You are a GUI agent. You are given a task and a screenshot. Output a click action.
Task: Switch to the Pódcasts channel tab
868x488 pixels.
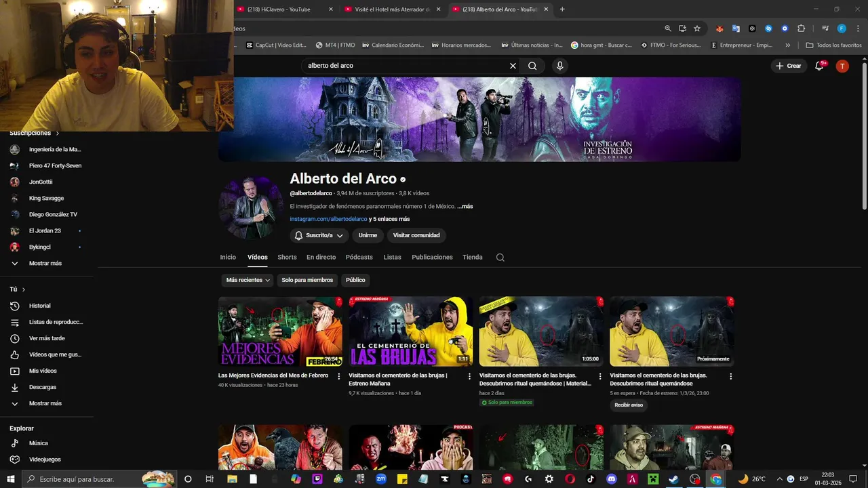(x=359, y=258)
